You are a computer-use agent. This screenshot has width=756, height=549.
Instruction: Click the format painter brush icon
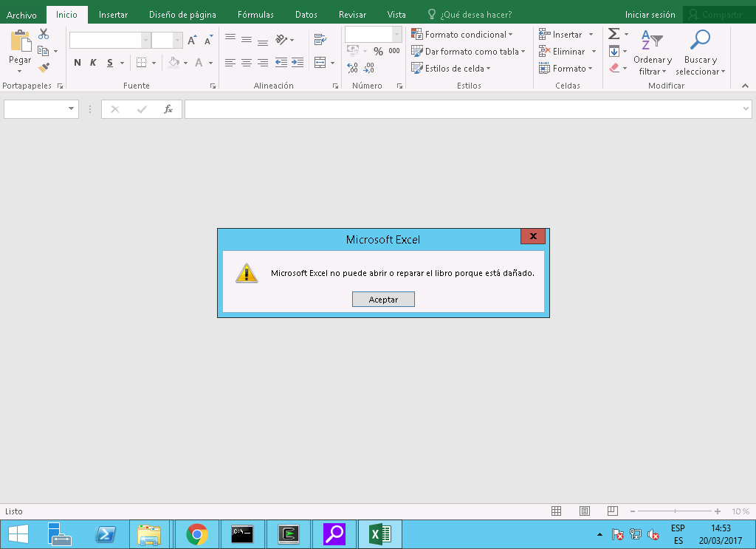44,67
